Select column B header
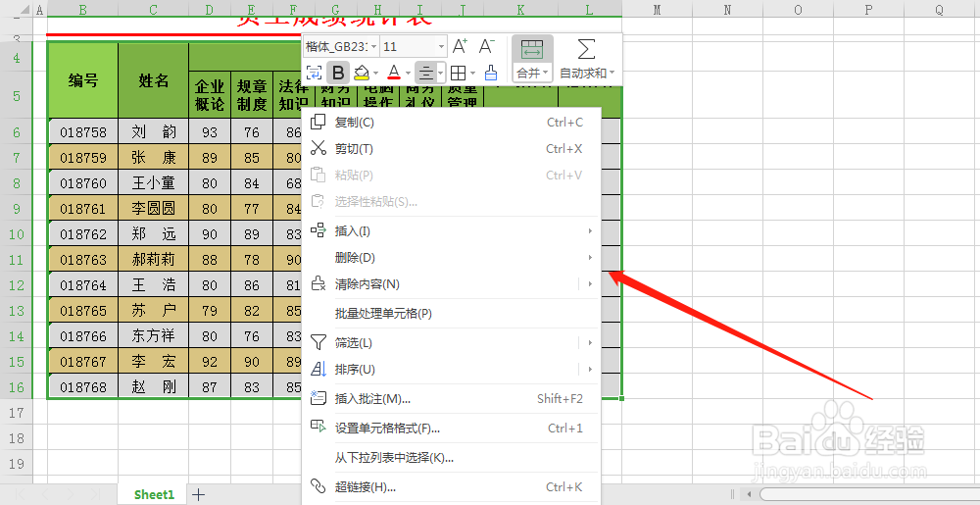 [82, 10]
